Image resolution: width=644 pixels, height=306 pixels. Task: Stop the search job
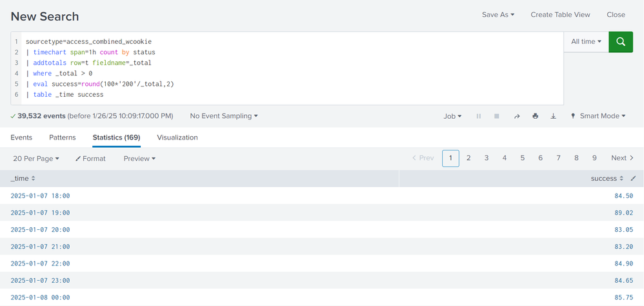click(497, 116)
